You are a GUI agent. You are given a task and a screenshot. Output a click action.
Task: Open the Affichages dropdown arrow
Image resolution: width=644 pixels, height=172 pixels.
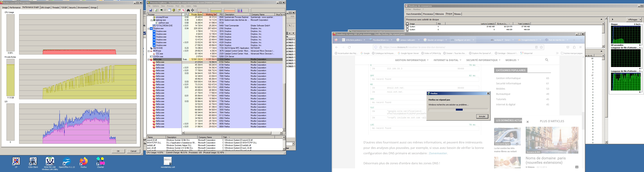point(640,19)
